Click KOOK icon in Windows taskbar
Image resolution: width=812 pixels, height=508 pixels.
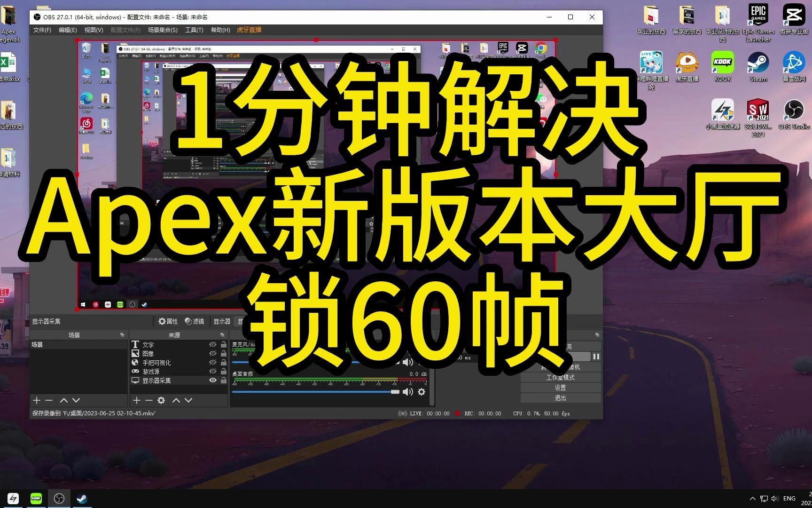(36, 499)
